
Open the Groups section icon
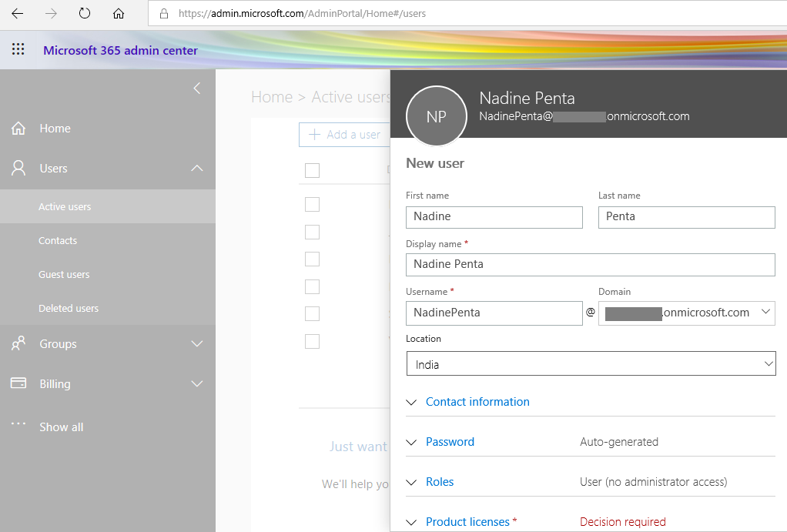pos(18,343)
